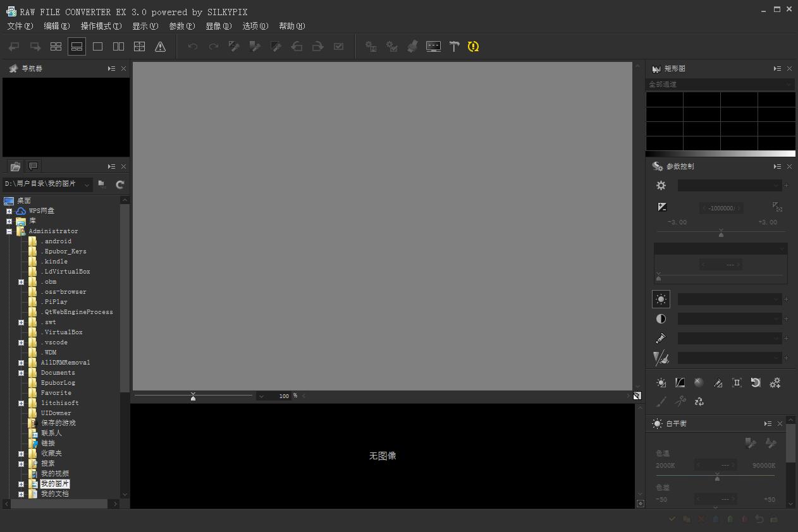Open the 显示 menu
This screenshot has width=798, height=532.
(x=145, y=26)
